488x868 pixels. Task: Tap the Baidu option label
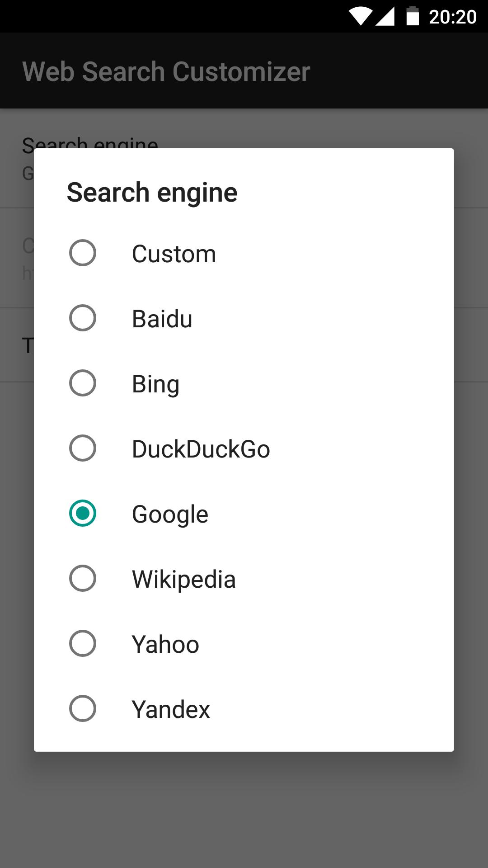(162, 319)
